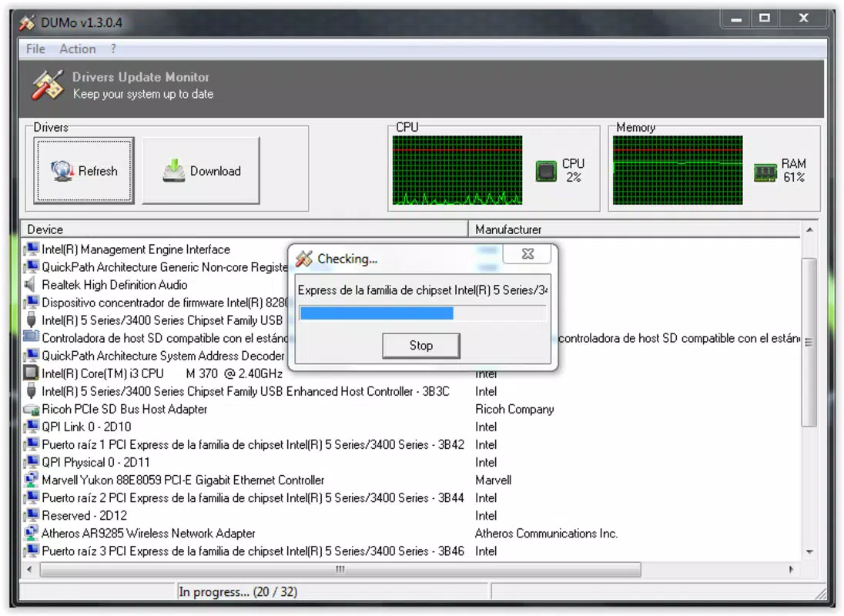Viewport: 844px width, 616px height.
Task: Click vertical scrollbar down arrow
Action: click(809, 552)
